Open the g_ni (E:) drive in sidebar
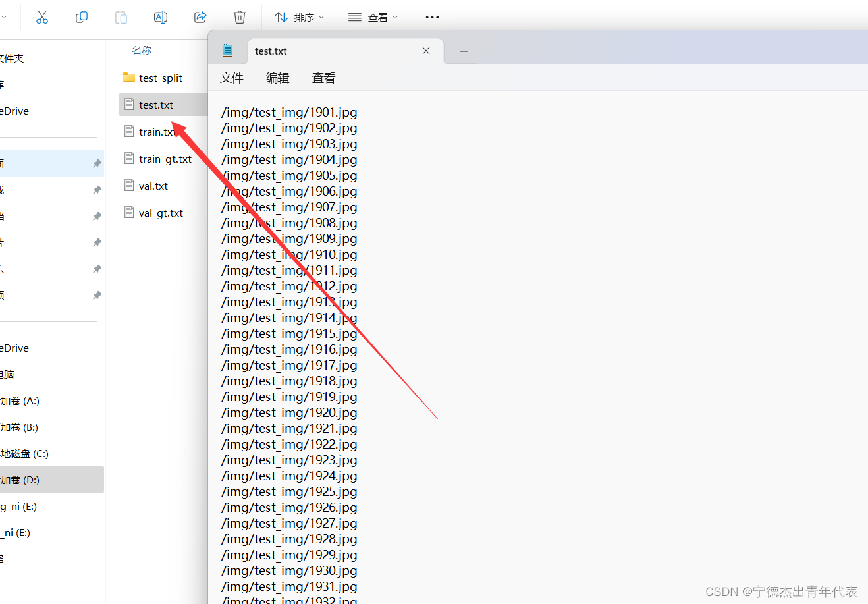Screen dimensions: 868x604 (52, 506)
